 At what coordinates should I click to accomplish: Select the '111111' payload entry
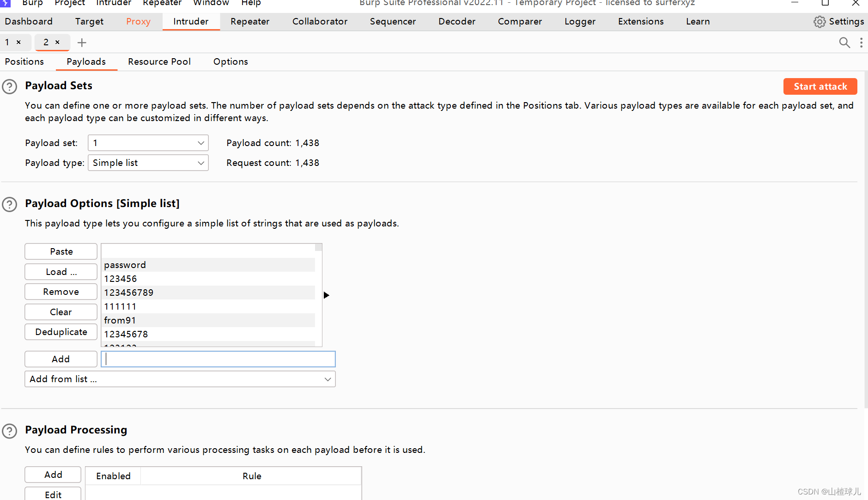click(x=208, y=306)
